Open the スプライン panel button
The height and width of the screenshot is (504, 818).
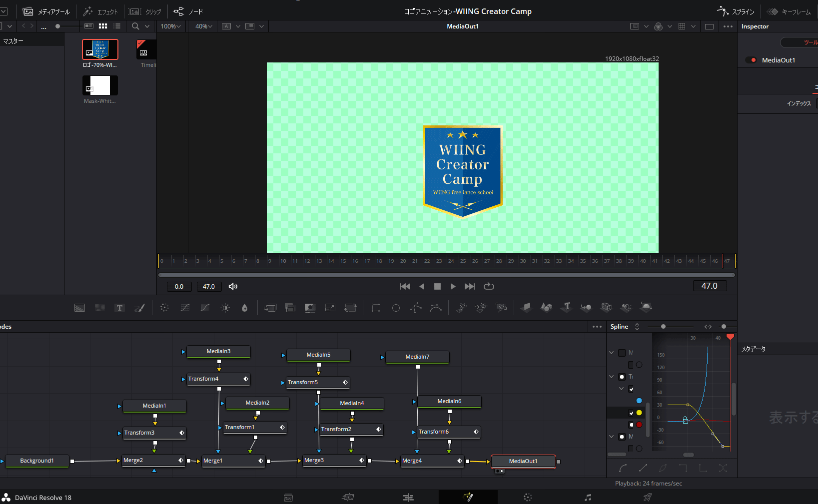pos(736,11)
